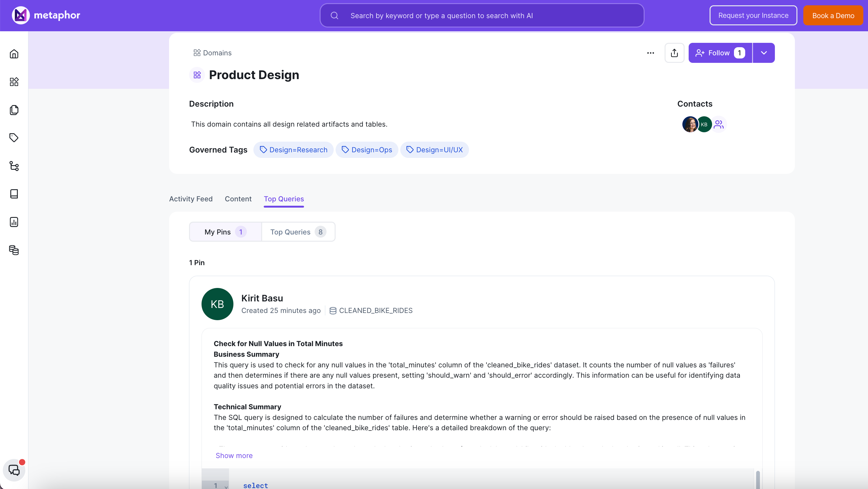Click the Design=Ops governed tag
Image resolution: width=868 pixels, height=489 pixels.
(x=367, y=150)
